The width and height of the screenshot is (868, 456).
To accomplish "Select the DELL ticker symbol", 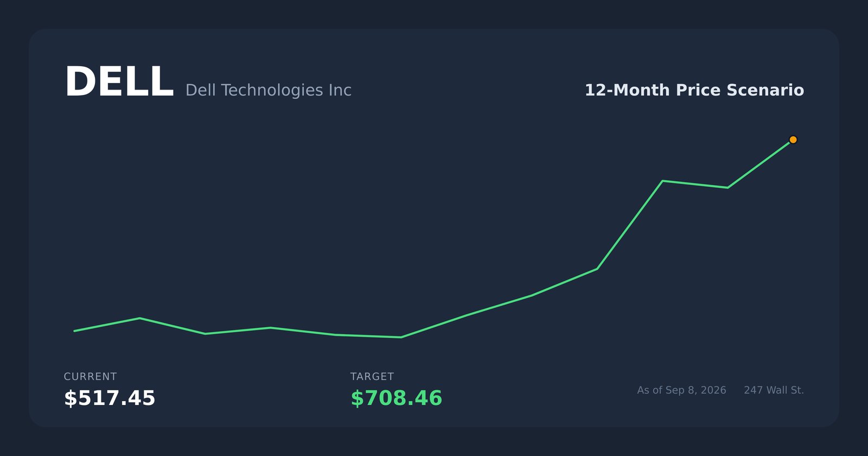I will (119, 83).
